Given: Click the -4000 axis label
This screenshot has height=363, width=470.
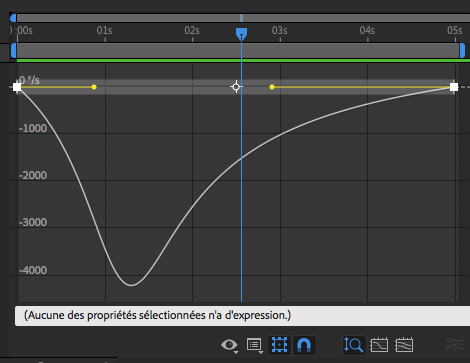Looking at the screenshot, I should pos(33,270).
